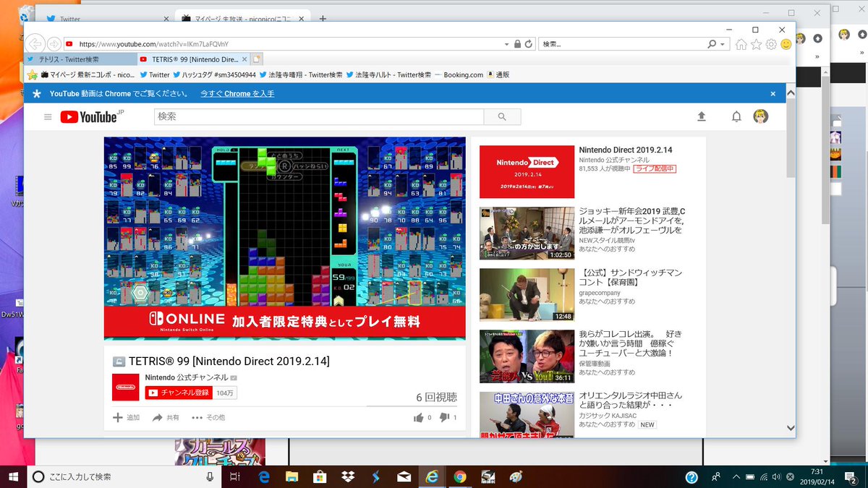Image resolution: width=868 pixels, height=488 pixels.
Task: Click the refresh icon in address bar
Action: coord(529,44)
